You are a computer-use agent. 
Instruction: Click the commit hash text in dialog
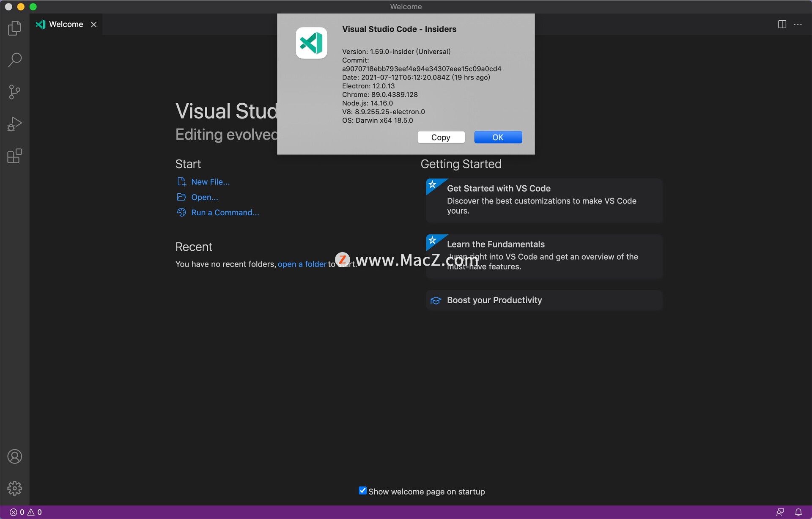[x=422, y=69]
